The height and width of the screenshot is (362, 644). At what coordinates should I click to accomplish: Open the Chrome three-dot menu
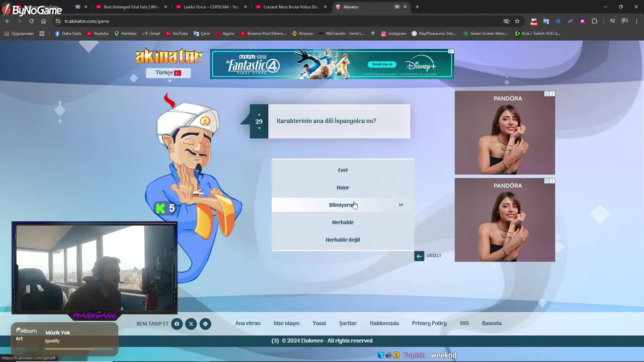[x=636, y=21]
